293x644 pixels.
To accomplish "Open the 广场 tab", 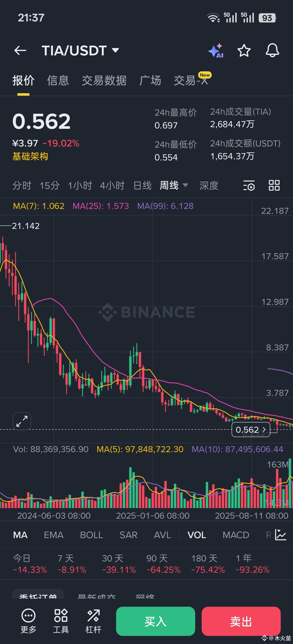I will pos(150,81).
